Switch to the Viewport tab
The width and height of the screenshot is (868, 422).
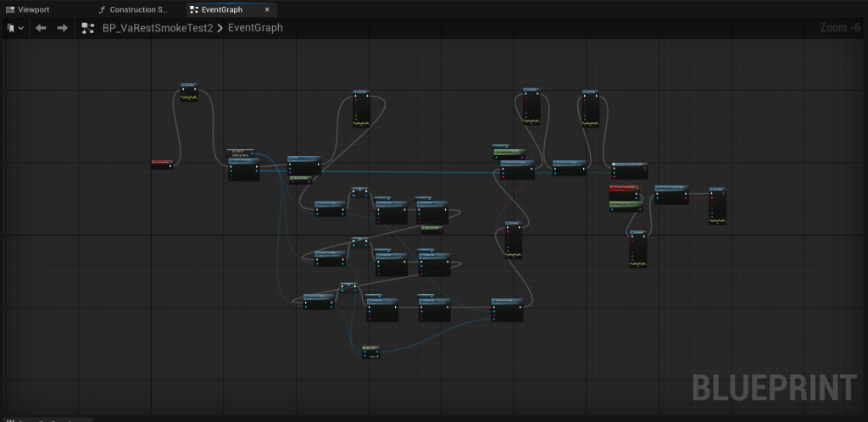(x=34, y=9)
